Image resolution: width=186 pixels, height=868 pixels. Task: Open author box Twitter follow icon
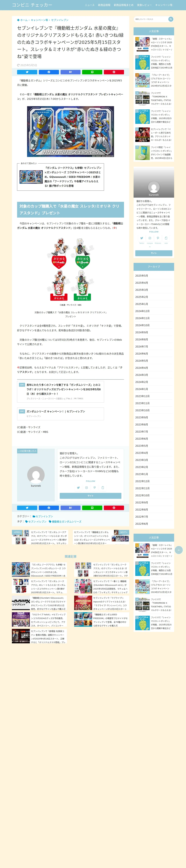point(78,488)
